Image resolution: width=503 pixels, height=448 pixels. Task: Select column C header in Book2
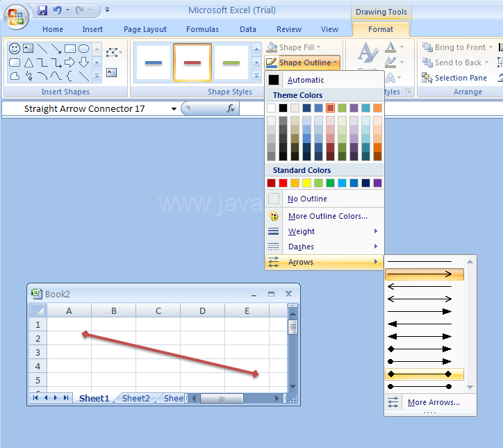click(x=158, y=310)
